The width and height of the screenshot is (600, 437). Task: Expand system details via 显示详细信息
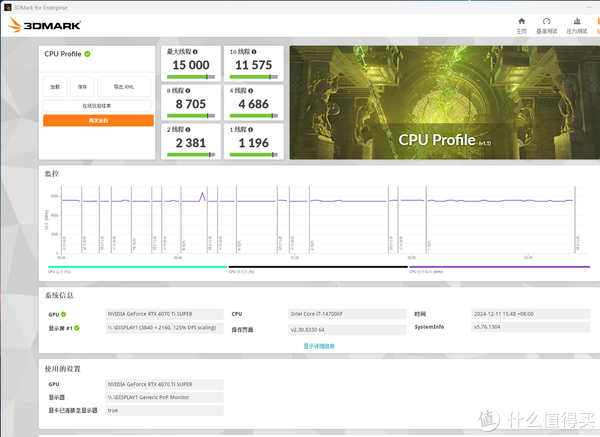(x=319, y=346)
